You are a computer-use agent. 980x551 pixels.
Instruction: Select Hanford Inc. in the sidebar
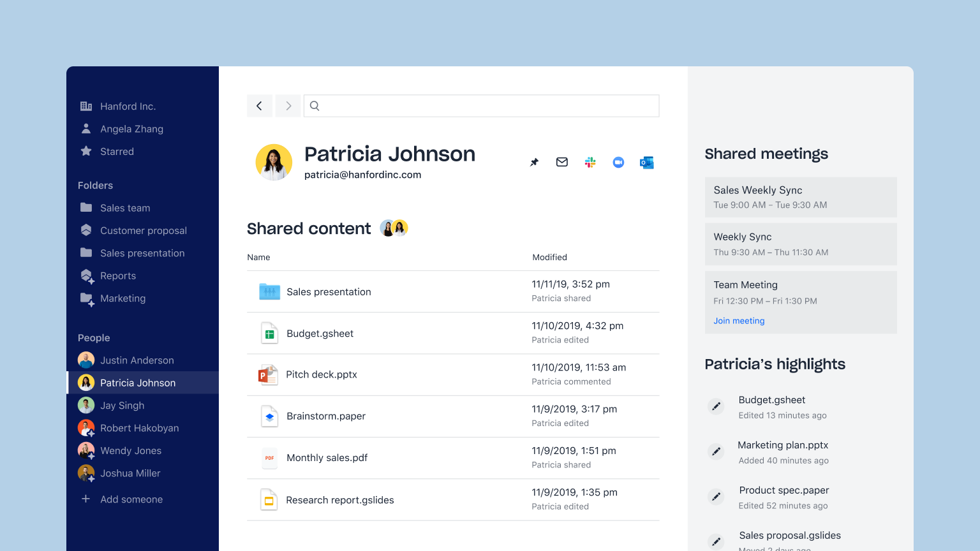[x=128, y=107]
